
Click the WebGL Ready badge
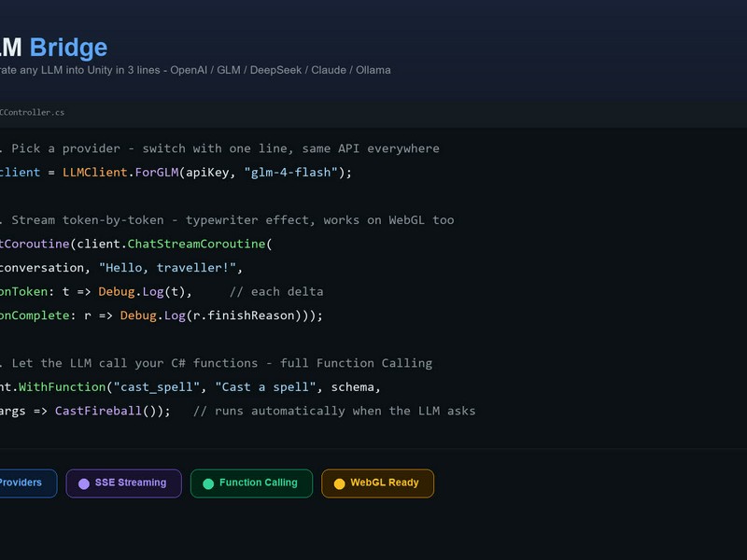pyautogui.click(x=378, y=483)
